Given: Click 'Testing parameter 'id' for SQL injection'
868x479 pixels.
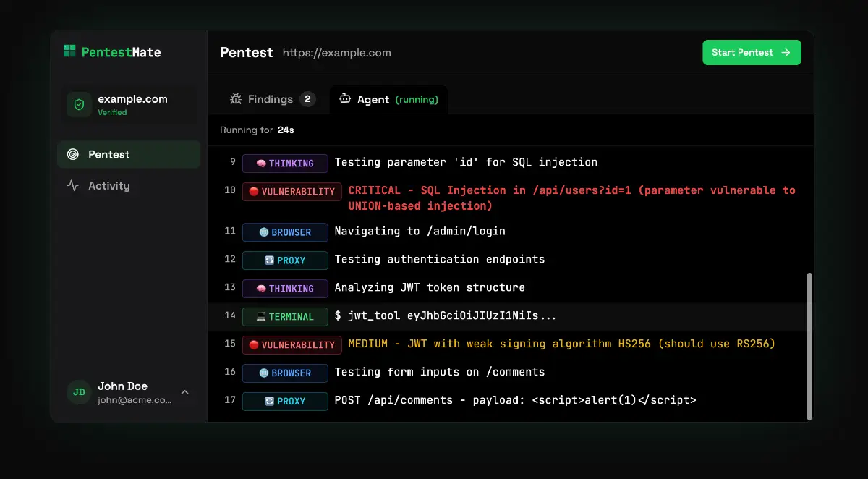Looking at the screenshot, I should 466,162.
